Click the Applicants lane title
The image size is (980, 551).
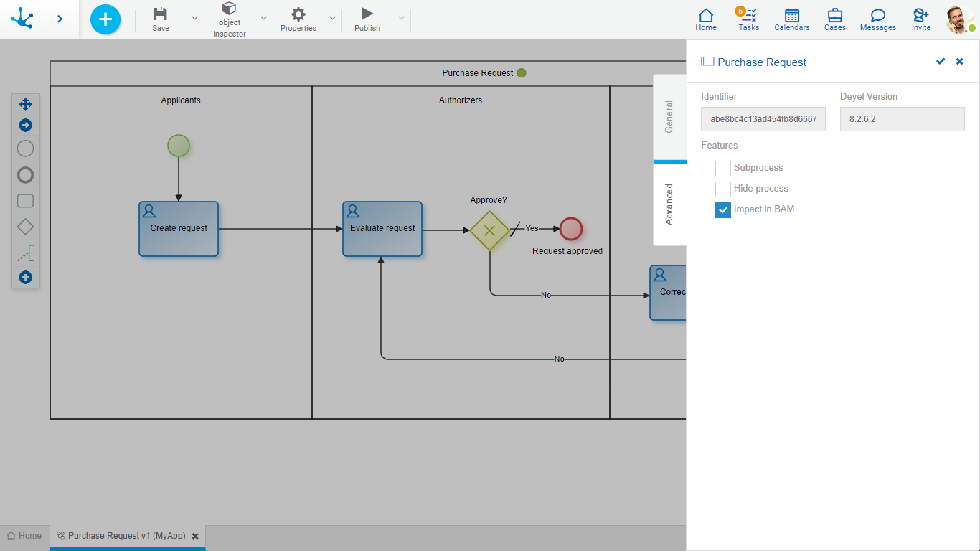point(181,100)
